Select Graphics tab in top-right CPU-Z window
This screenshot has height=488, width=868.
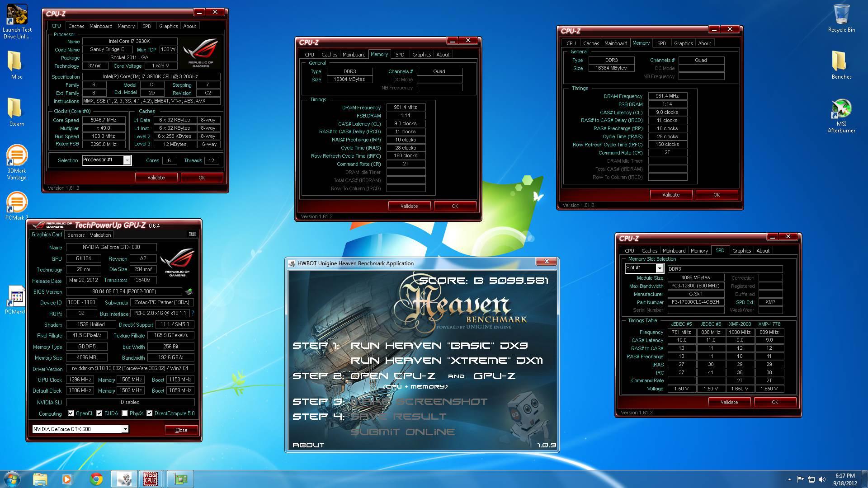coord(683,43)
